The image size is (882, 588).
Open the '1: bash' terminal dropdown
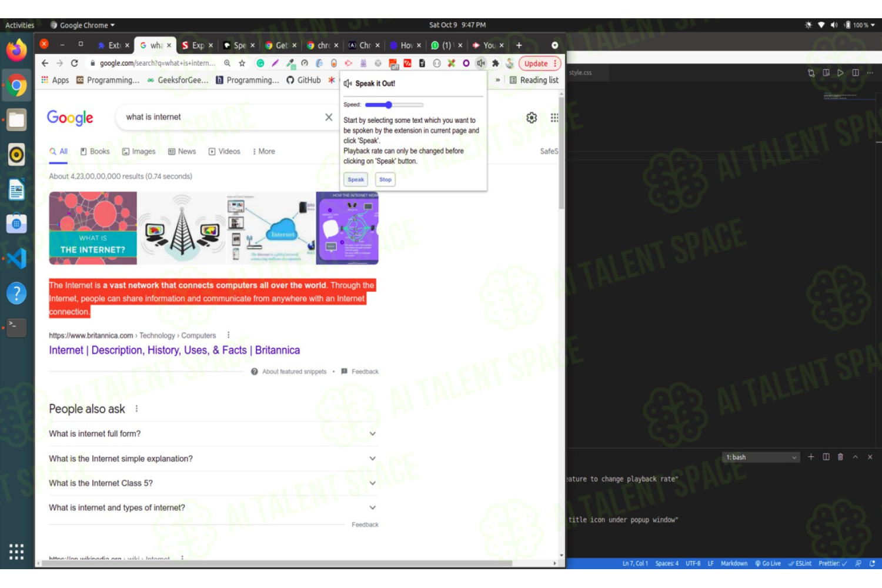(x=761, y=457)
